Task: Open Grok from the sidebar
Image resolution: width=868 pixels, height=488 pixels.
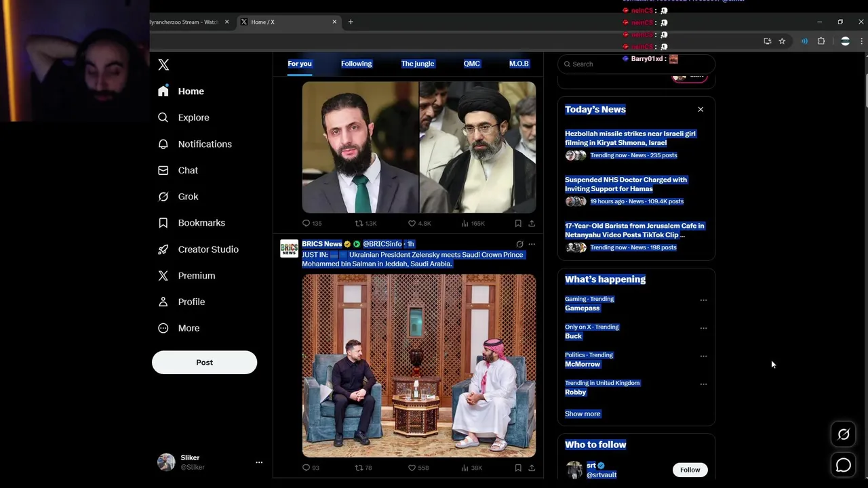Action: point(178,197)
